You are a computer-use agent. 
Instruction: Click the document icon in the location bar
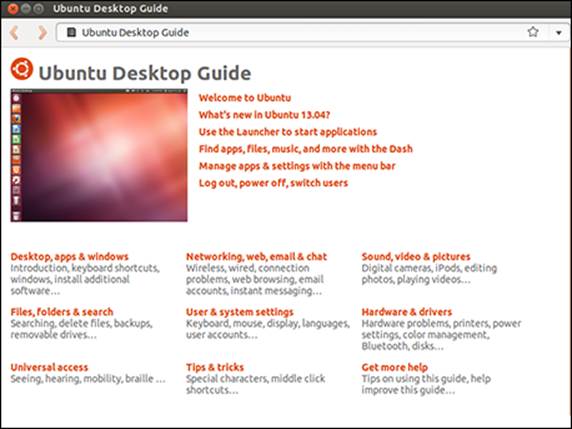(x=72, y=32)
